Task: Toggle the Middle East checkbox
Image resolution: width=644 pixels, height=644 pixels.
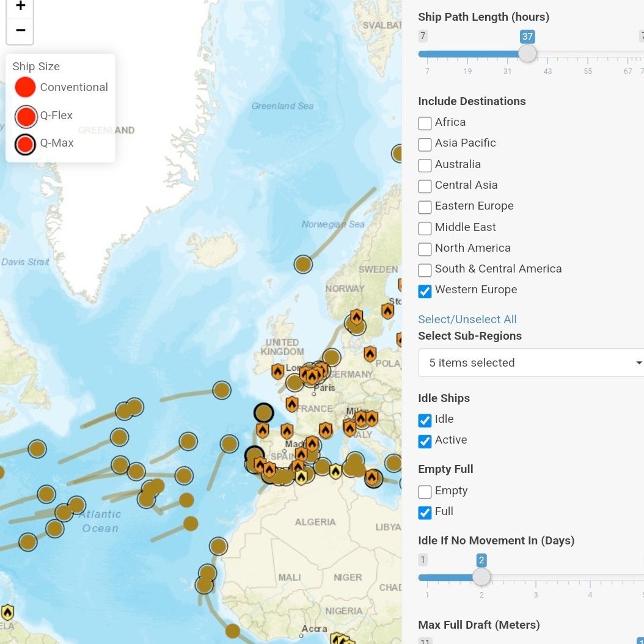Action: point(425,228)
